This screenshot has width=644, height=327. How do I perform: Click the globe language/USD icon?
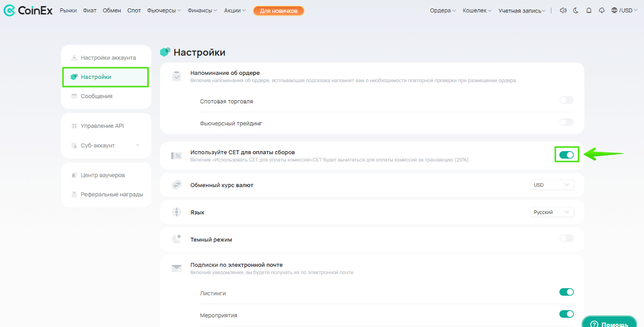[614, 10]
